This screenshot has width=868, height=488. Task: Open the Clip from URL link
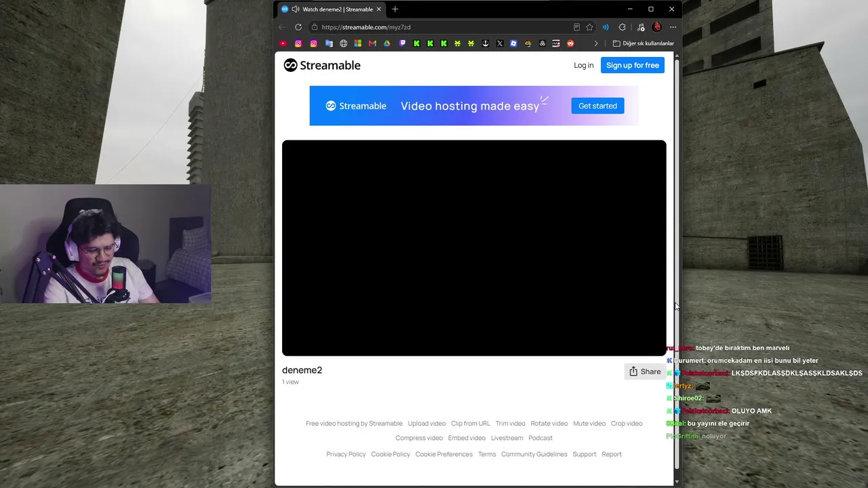pyautogui.click(x=471, y=424)
